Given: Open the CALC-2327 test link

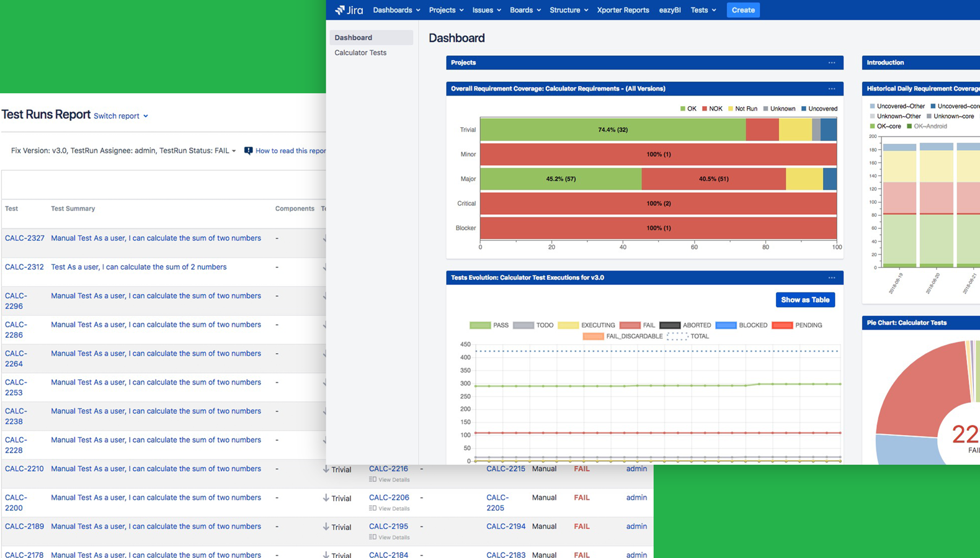Looking at the screenshot, I should [25, 238].
